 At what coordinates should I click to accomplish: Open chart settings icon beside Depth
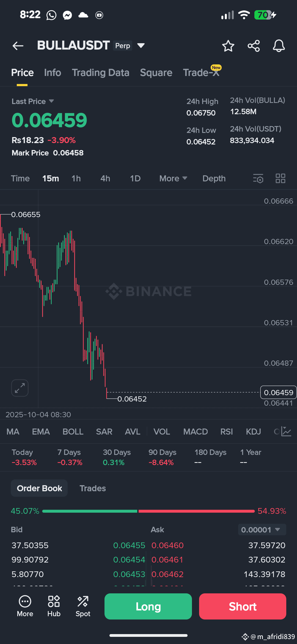(258, 179)
